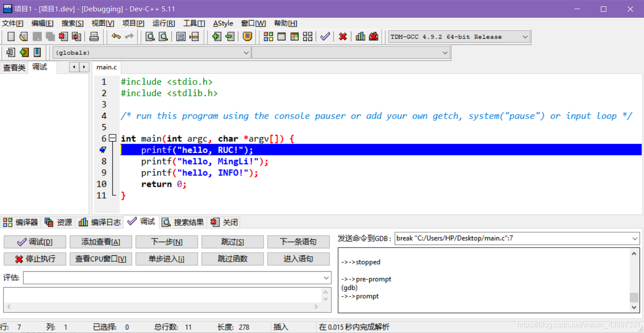Viewport: 644px width, 333px height.
Task: Click the 停止执行 button
Action: click(35, 259)
